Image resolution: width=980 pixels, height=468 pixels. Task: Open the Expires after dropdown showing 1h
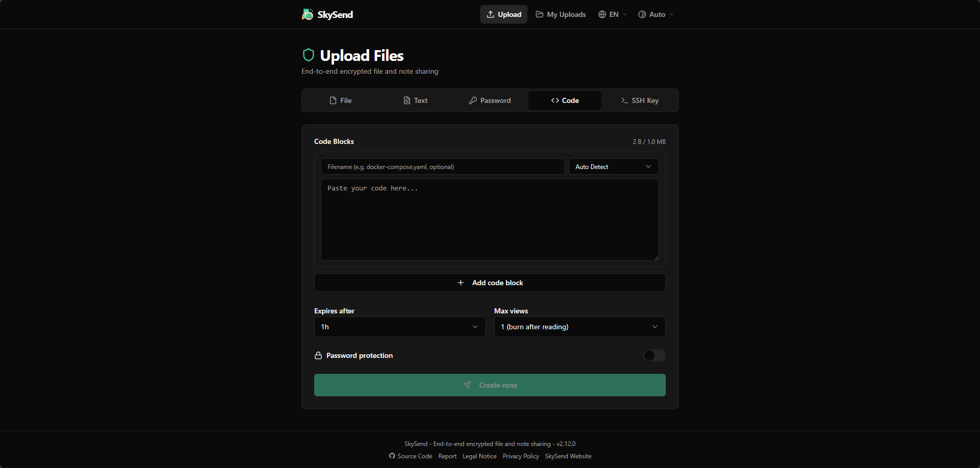pyautogui.click(x=400, y=327)
